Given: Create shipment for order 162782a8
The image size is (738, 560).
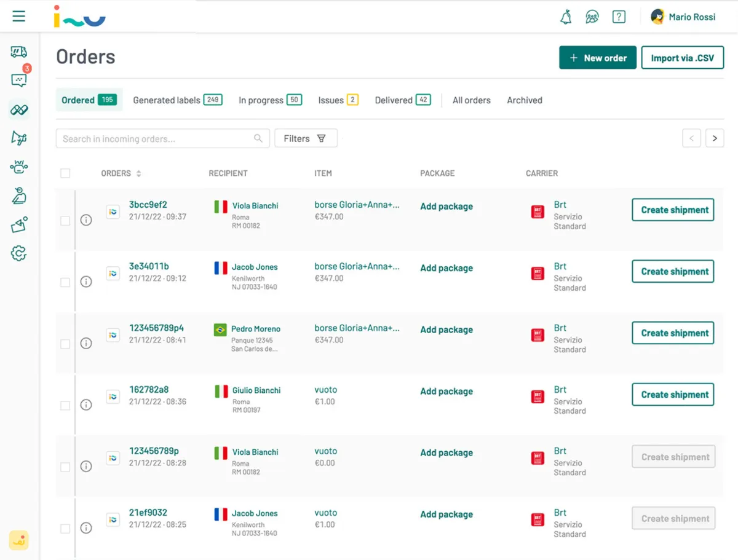Looking at the screenshot, I should pos(673,395).
